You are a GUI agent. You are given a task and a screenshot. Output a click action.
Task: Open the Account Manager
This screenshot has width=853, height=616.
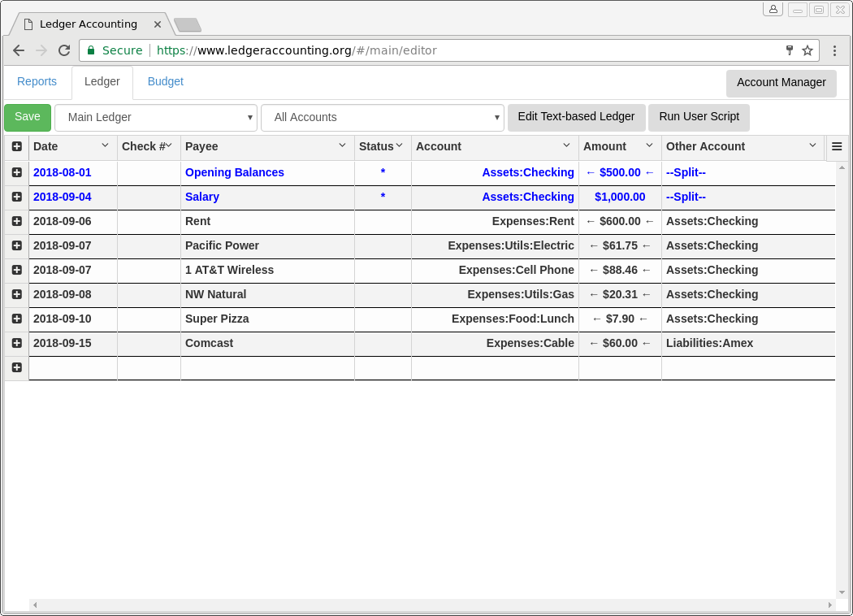[781, 83]
